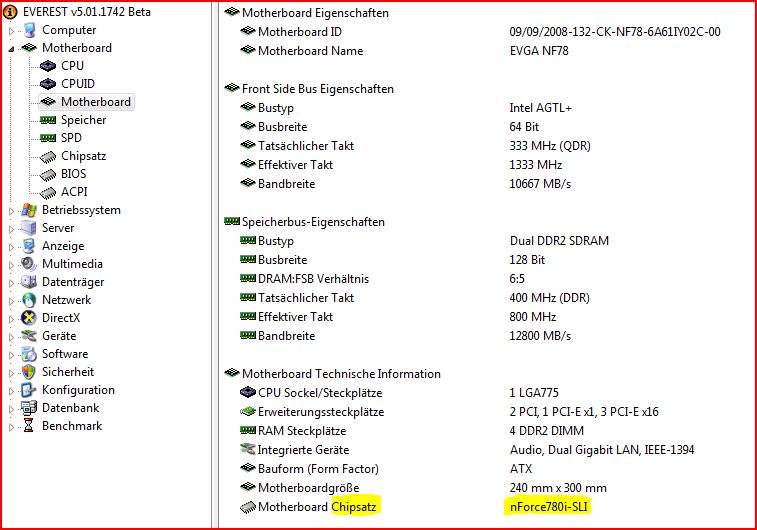The image size is (757, 530).
Task: Open the BIOS tree entry
Action: tap(73, 174)
